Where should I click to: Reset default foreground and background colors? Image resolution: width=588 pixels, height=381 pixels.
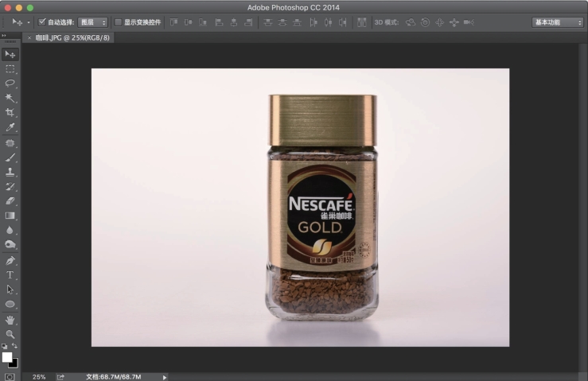coord(4,346)
